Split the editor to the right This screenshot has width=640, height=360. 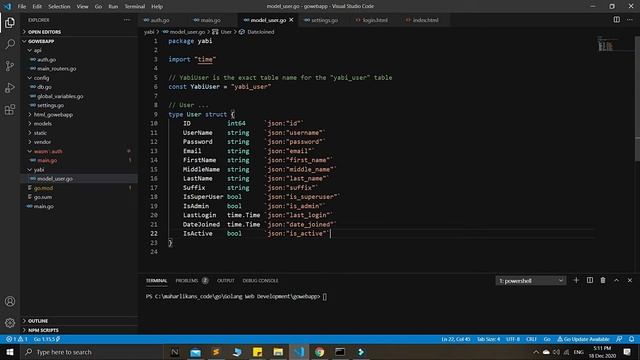(616, 20)
